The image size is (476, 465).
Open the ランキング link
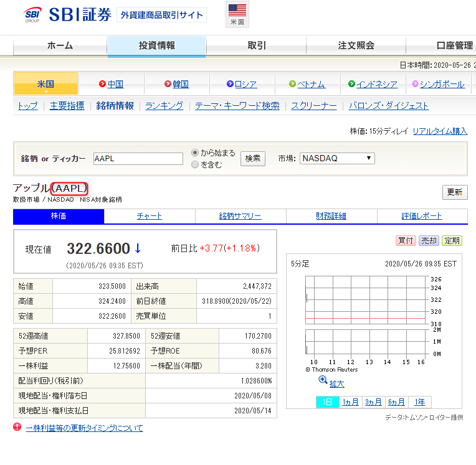164,106
